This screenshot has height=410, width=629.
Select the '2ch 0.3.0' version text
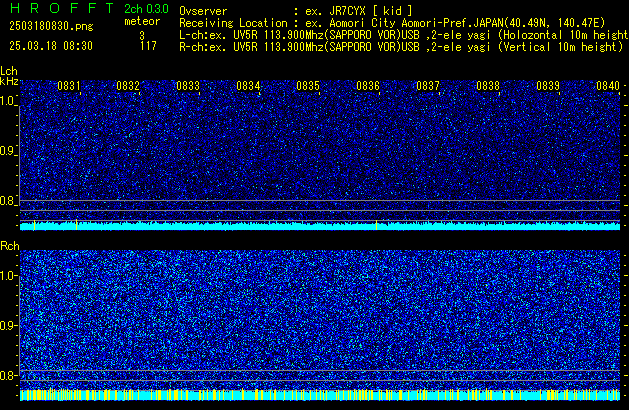tap(146, 9)
